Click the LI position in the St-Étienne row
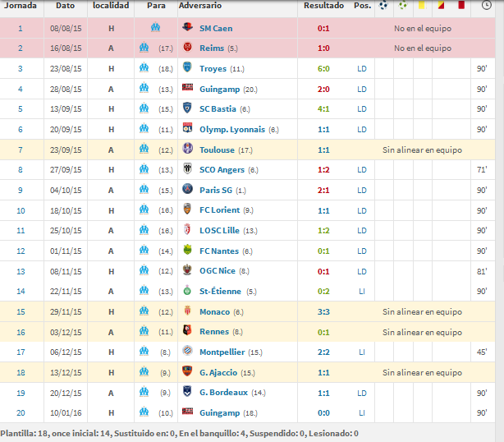Viewport: 504px width, 442px height. tap(362, 291)
